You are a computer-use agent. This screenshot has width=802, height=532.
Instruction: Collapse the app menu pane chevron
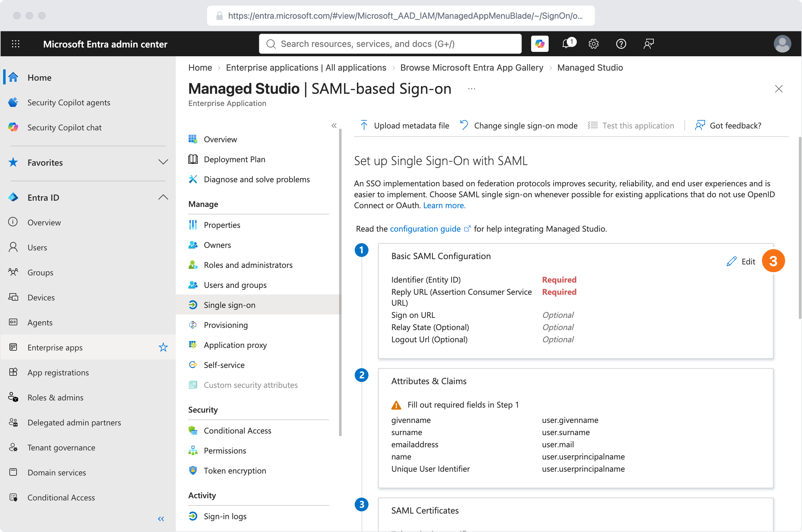pos(334,126)
